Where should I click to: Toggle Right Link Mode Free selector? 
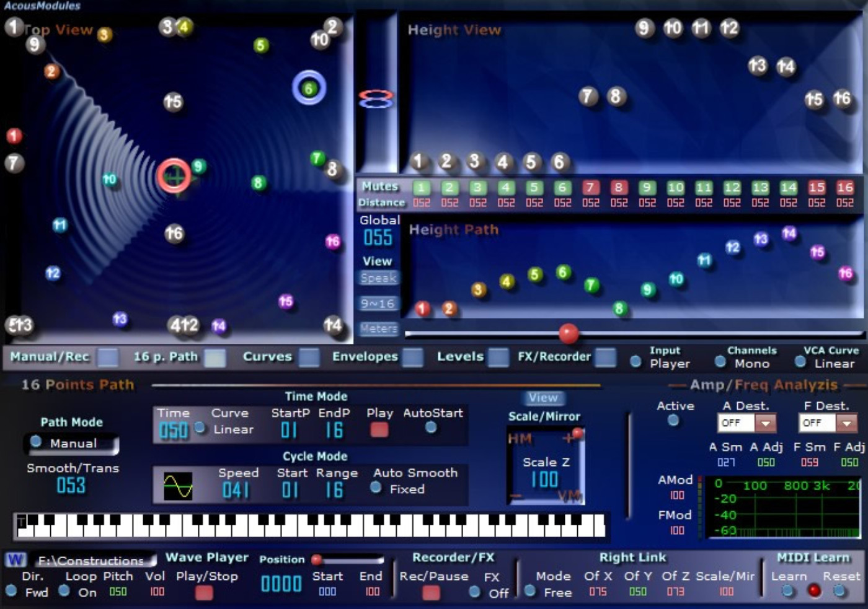click(530, 591)
